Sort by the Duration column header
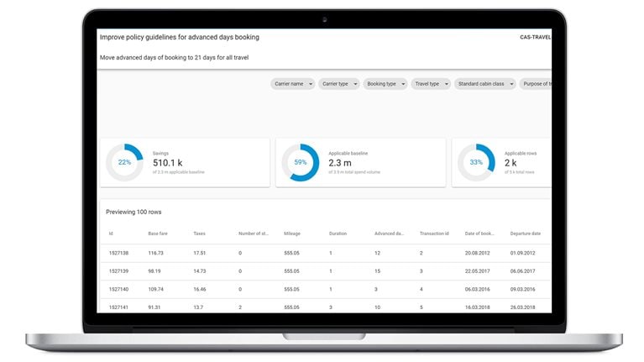Viewport: 644px width, 362px height. [338, 233]
